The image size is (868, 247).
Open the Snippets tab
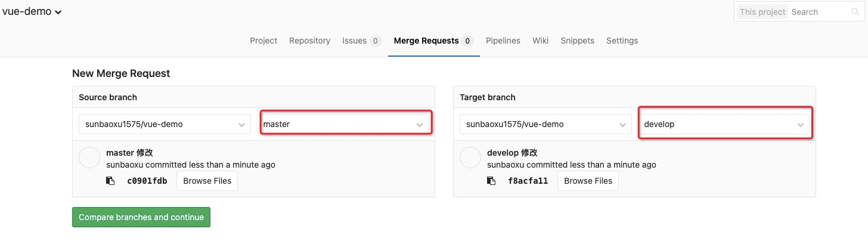tap(578, 41)
